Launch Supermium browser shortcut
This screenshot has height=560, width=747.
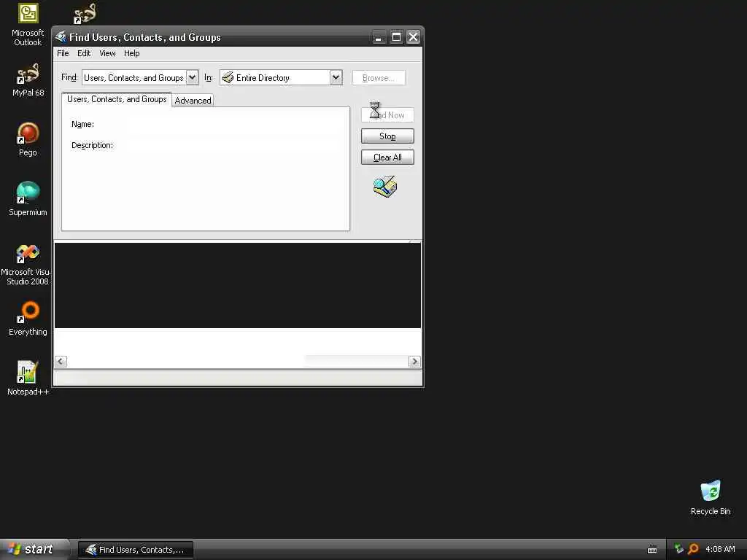(x=28, y=199)
